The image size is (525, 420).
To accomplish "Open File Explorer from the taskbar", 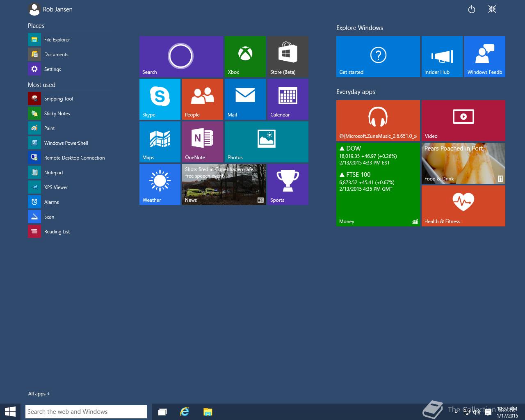I will click(208, 412).
